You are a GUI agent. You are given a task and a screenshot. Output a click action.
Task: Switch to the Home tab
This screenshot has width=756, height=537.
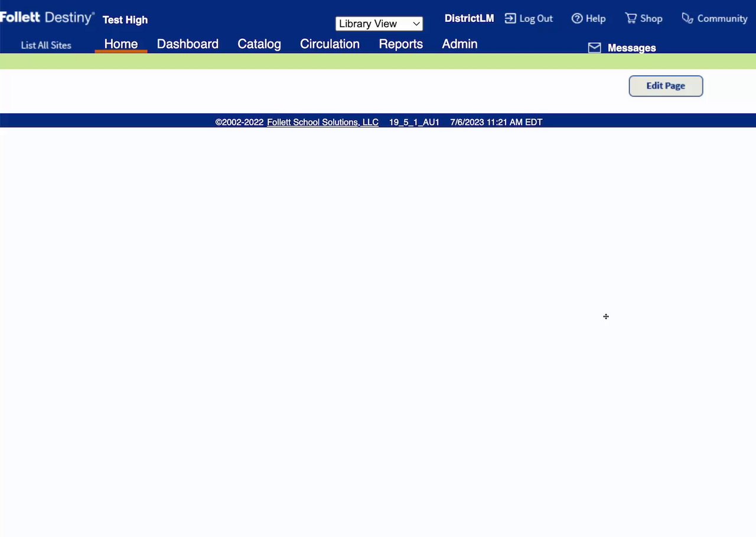121,44
